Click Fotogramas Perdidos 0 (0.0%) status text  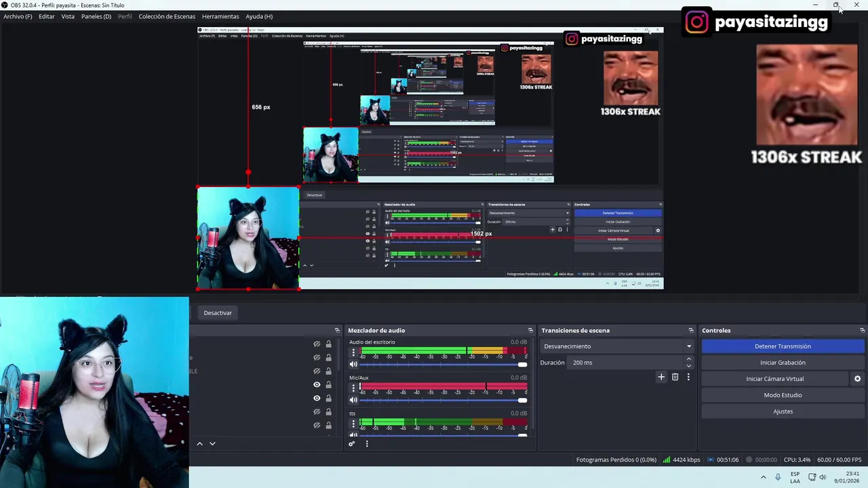point(616,460)
